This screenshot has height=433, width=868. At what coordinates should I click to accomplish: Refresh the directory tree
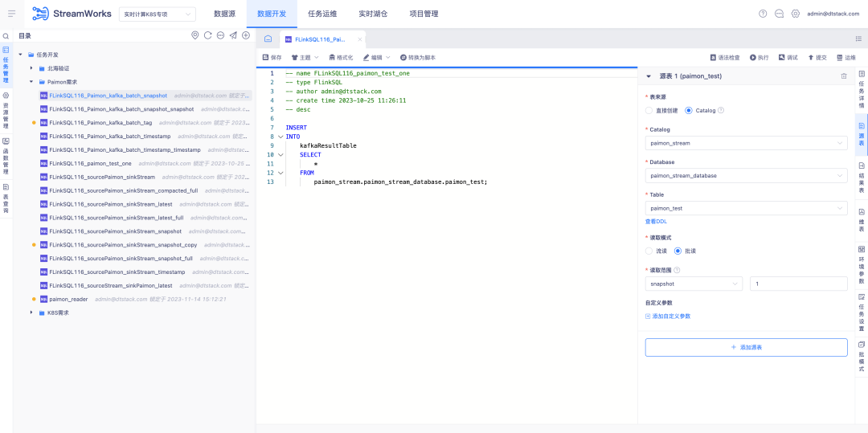pos(207,35)
